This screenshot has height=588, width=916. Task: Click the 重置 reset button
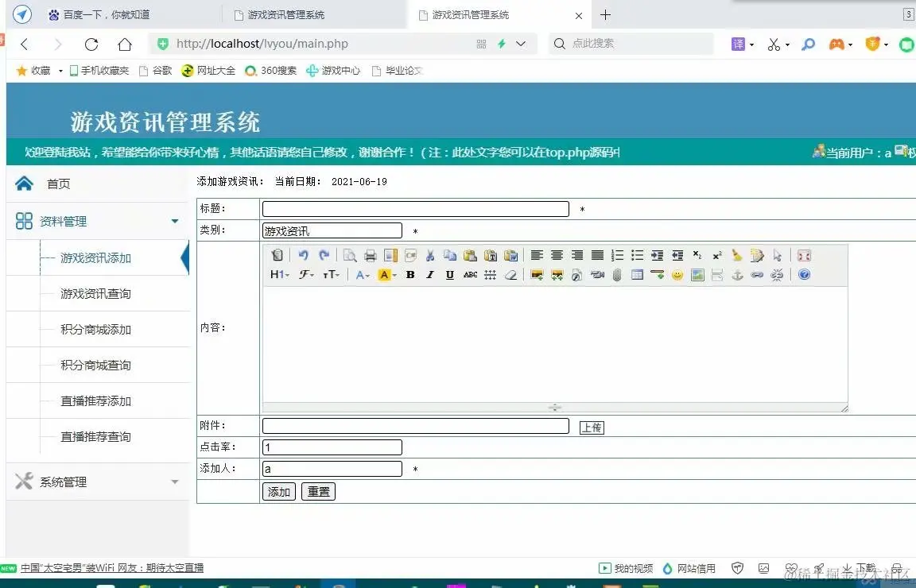tap(318, 492)
